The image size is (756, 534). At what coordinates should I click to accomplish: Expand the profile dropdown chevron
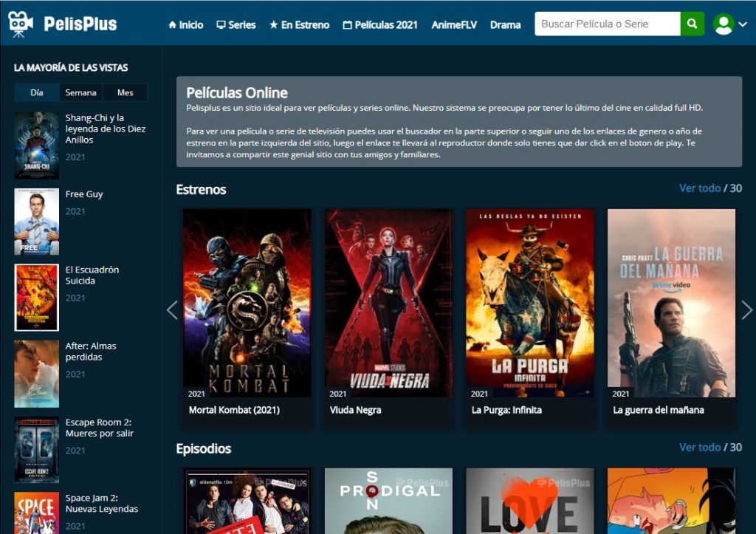[743, 24]
